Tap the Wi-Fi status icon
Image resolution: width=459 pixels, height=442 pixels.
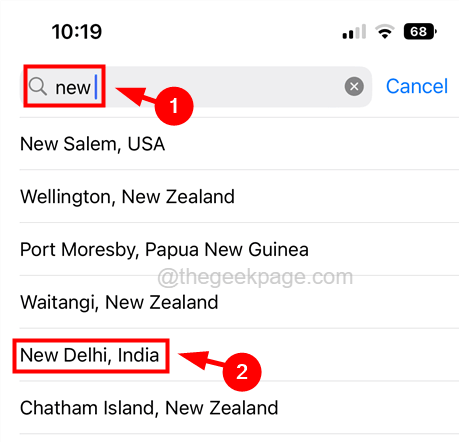(385, 32)
